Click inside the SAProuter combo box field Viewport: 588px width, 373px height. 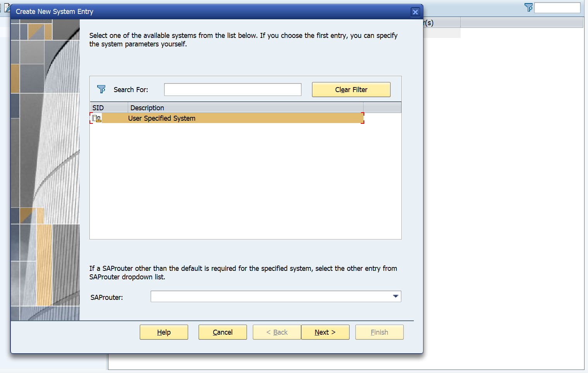click(x=271, y=296)
